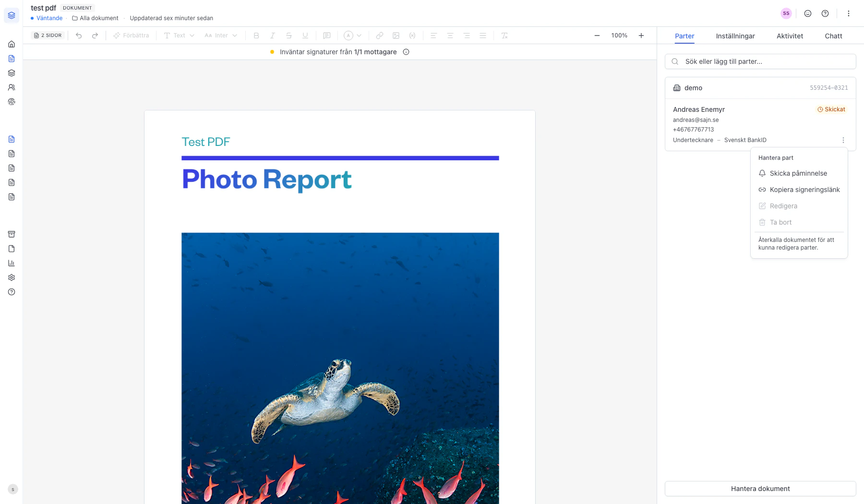Open the home page from the sidebar
Viewport: 864px width, 504px height.
12,44
